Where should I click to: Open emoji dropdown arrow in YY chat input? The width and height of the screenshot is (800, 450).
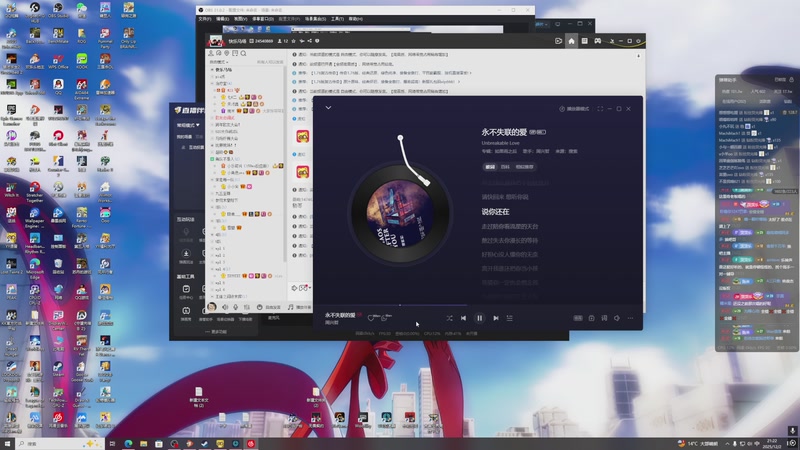310,288
